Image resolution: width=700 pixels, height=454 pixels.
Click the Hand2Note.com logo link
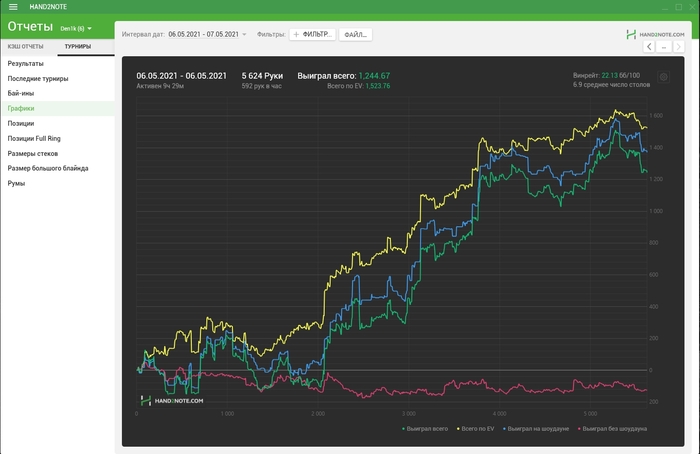click(655, 34)
